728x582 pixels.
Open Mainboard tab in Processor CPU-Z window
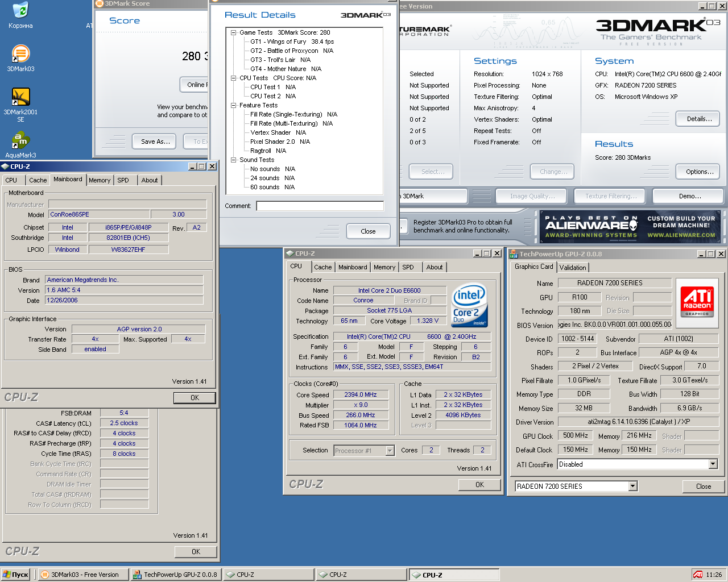[x=353, y=267]
